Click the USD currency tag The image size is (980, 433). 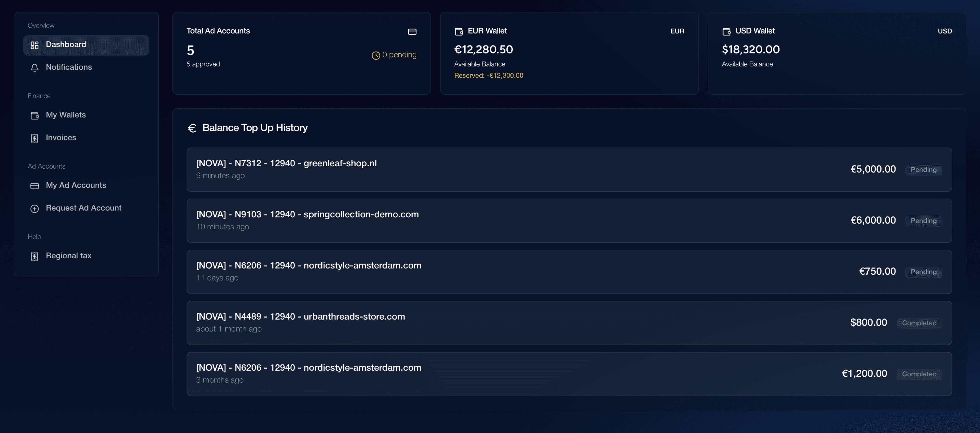945,31
